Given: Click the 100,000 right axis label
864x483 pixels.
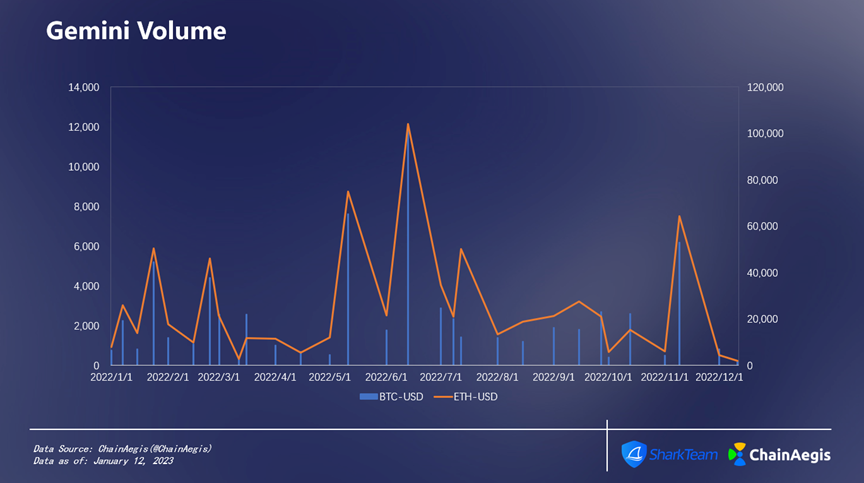Looking at the screenshot, I should coord(765,134).
